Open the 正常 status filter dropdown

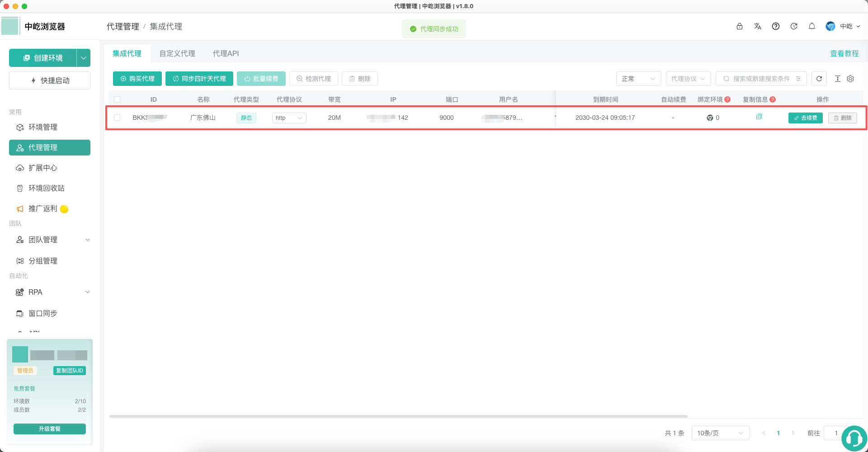coord(638,79)
